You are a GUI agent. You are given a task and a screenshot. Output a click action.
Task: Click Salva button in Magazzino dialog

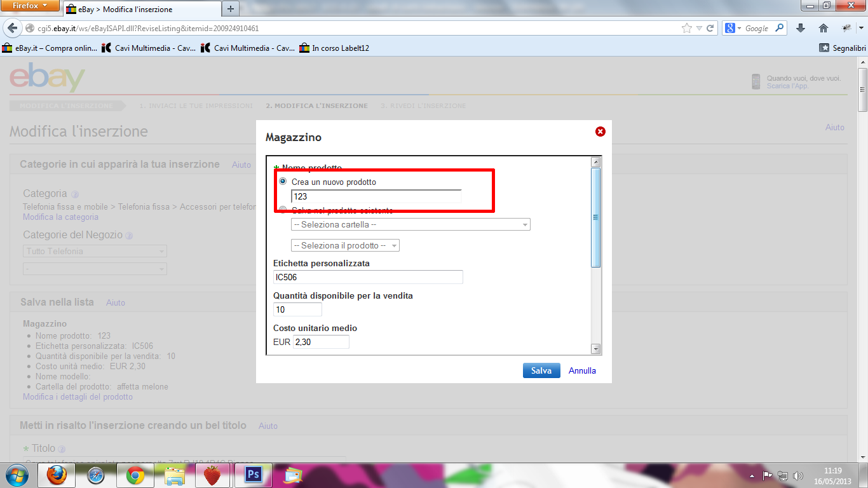pos(541,370)
